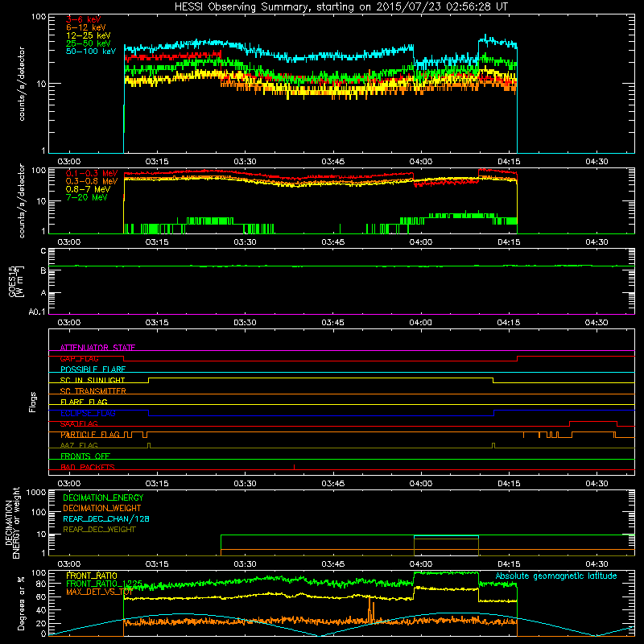The image size is (644, 644).
Task: Click 03:45 time label under MeV panel
Action: [x=333, y=242]
